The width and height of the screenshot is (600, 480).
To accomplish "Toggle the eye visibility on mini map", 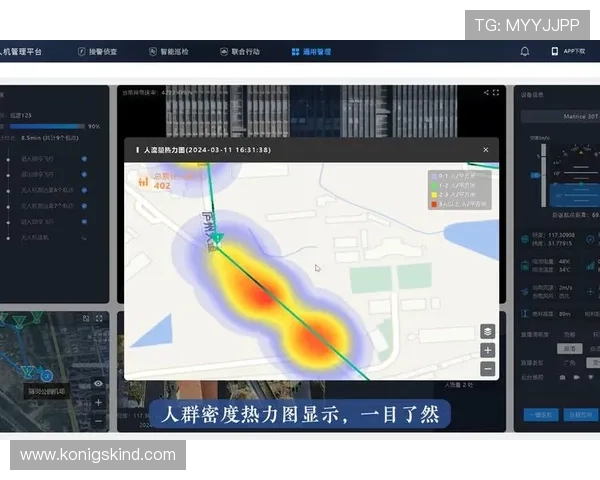I will point(98,384).
